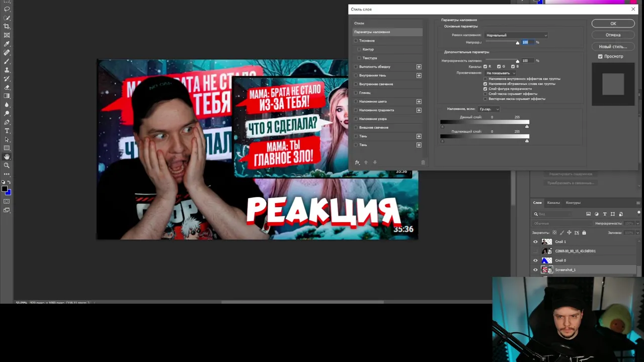The width and height of the screenshot is (644, 362).
Task: Click the foreground color swatch
Action: (x=4, y=189)
